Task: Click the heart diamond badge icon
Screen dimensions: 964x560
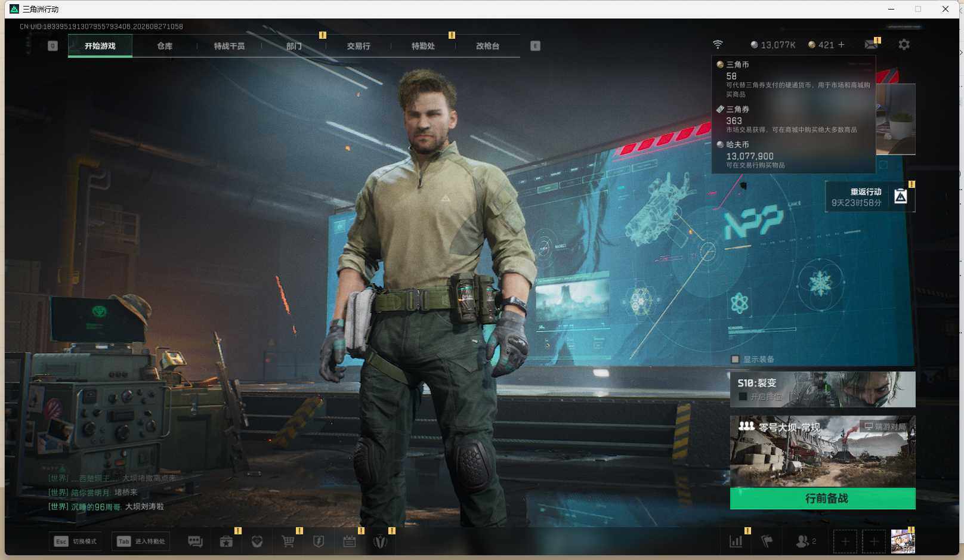Action: coord(257,542)
